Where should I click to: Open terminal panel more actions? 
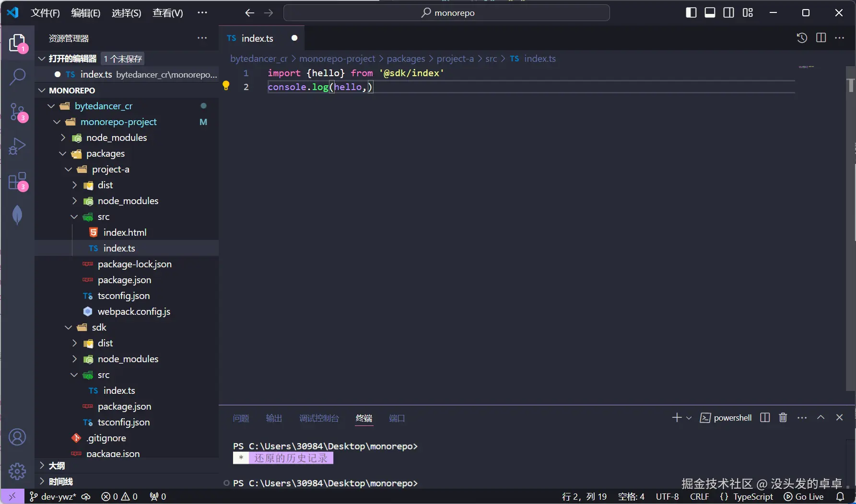coord(802,418)
